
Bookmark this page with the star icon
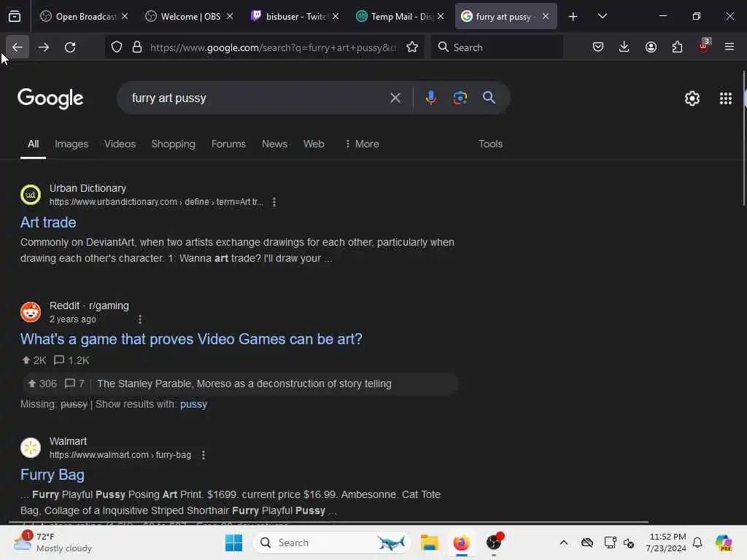[x=412, y=47]
